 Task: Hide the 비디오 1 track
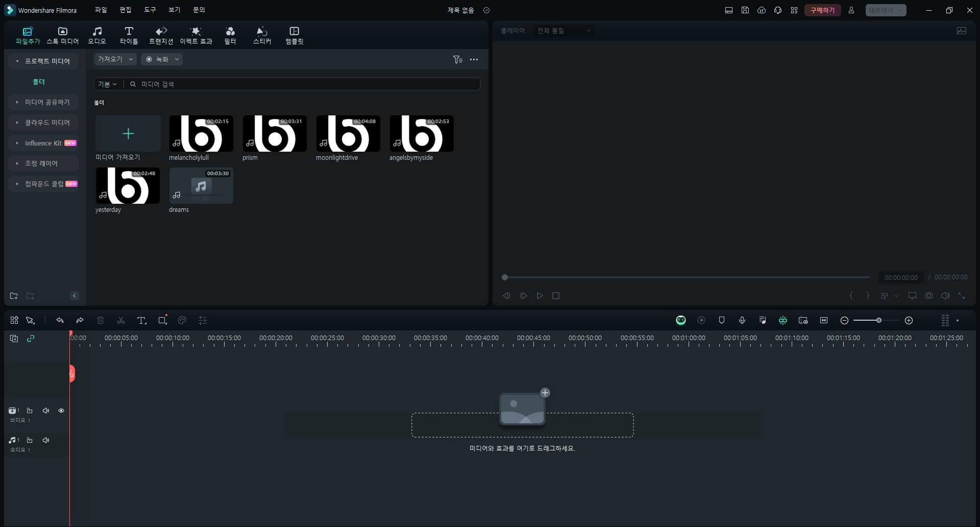pos(61,411)
